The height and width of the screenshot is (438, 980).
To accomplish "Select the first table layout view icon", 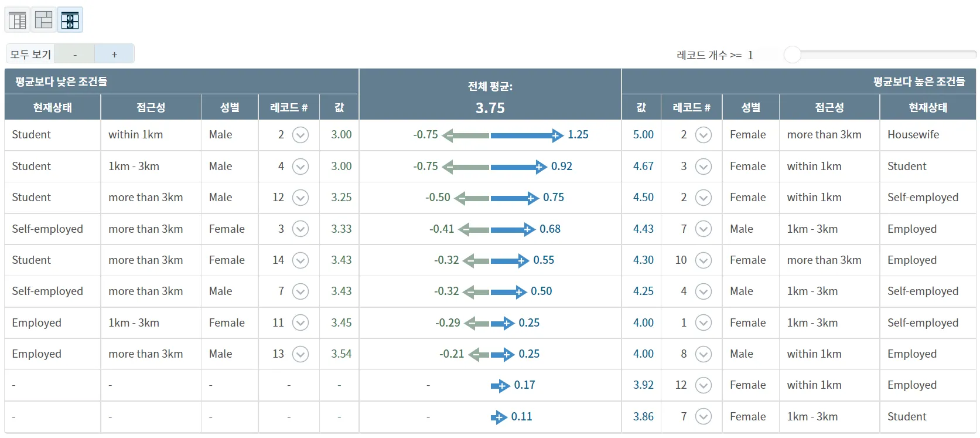I will (18, 21).
